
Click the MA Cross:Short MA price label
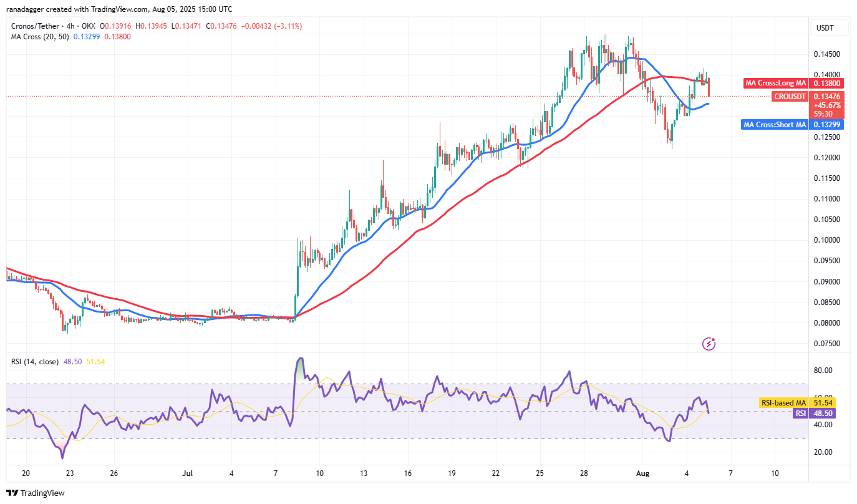(775, 125)
